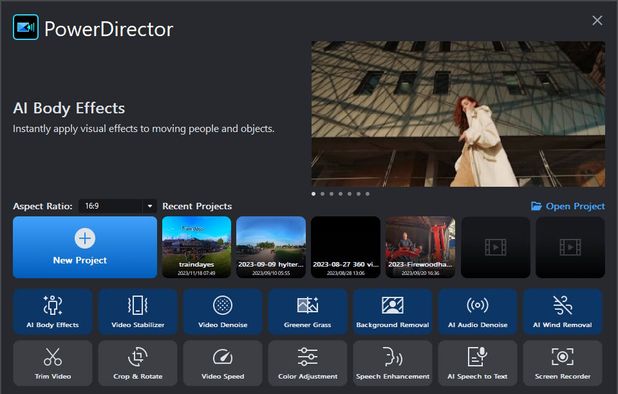Open the 2023-Firewoodha recent project thumbnail
The image size is (618, 394).
tap(420, 247)
